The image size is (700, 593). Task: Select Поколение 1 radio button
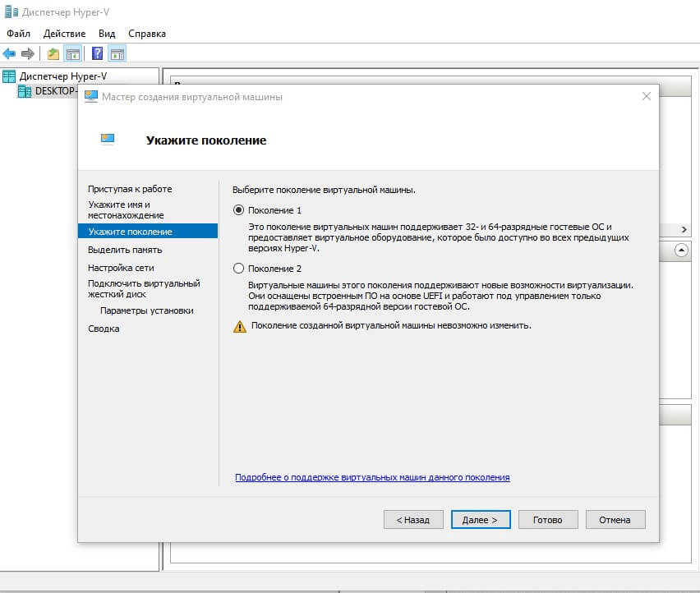pos(239,209)
